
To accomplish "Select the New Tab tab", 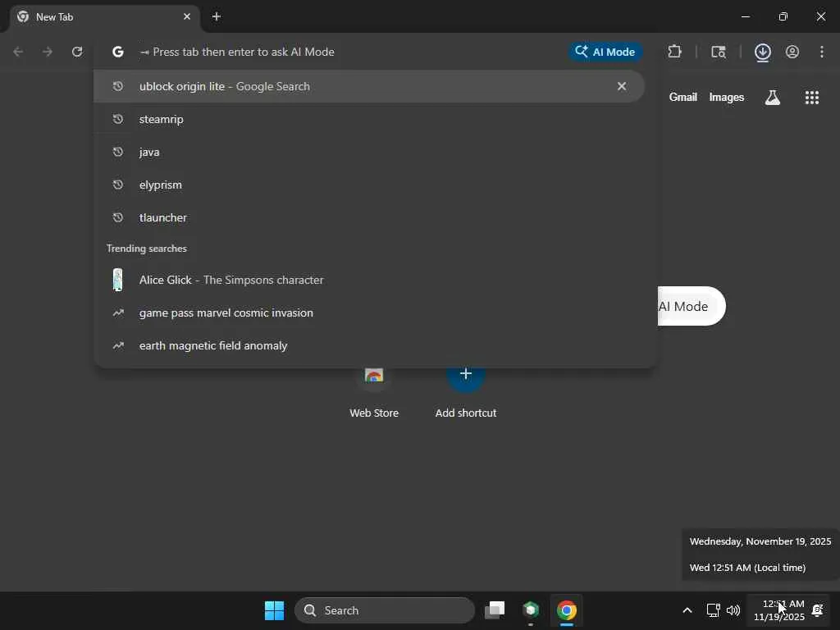I will tap(105, 17).
